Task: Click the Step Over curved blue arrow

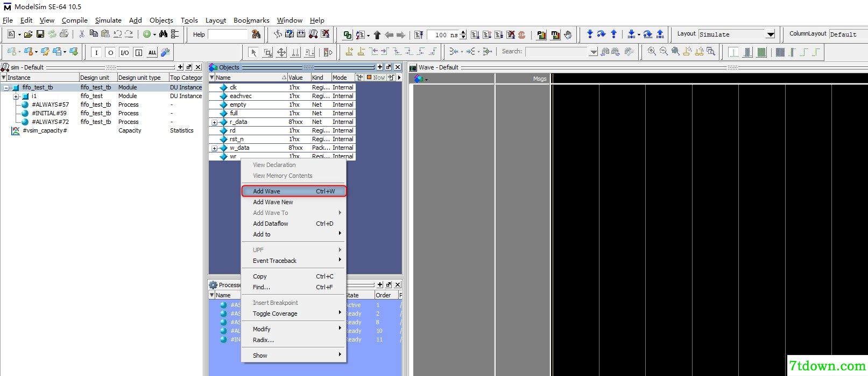Action: click(x=602, y=34)
